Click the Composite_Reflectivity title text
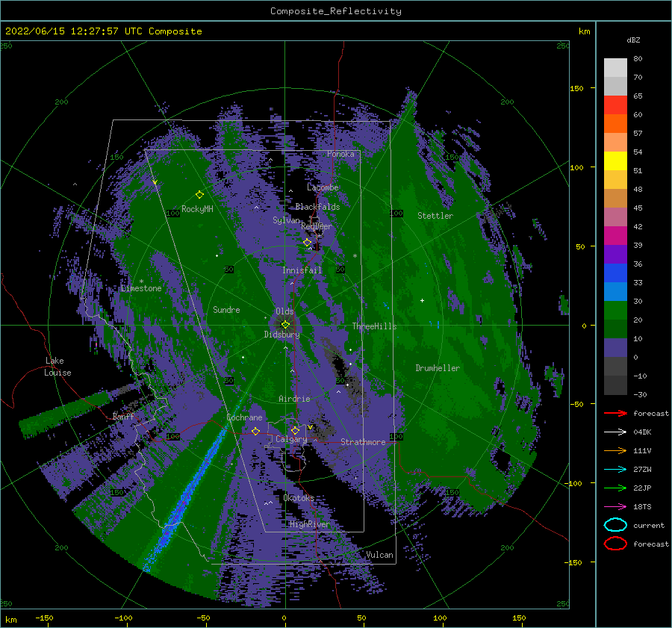672x628 pixels. 336,11
